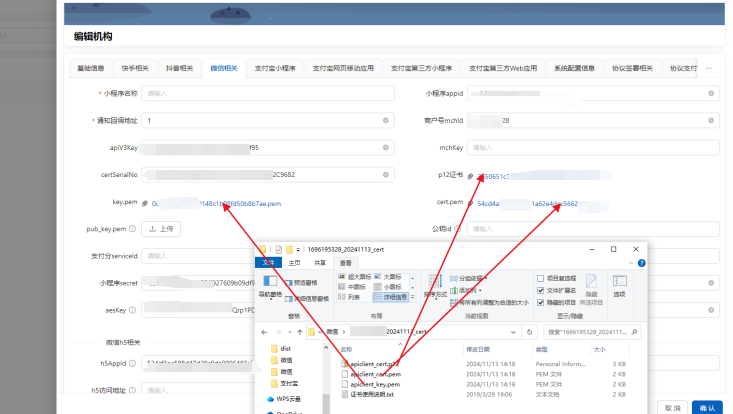The image size is (733, 414).
Task: Enable the 项目复选框 checkbox
Action: [540, 278]
